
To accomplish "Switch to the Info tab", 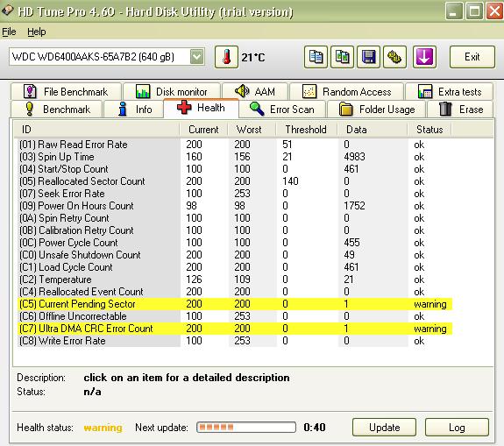I will (x=134, y=110).
